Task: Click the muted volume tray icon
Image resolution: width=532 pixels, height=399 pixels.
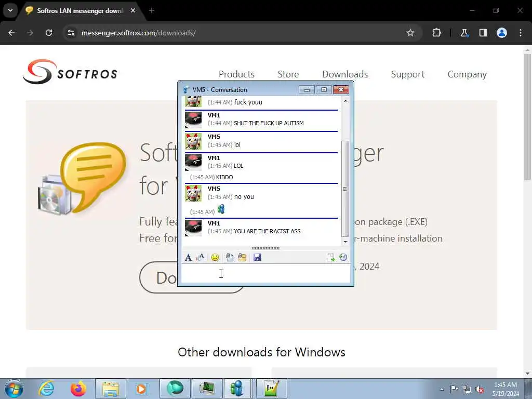Action: tap(480, 389)
